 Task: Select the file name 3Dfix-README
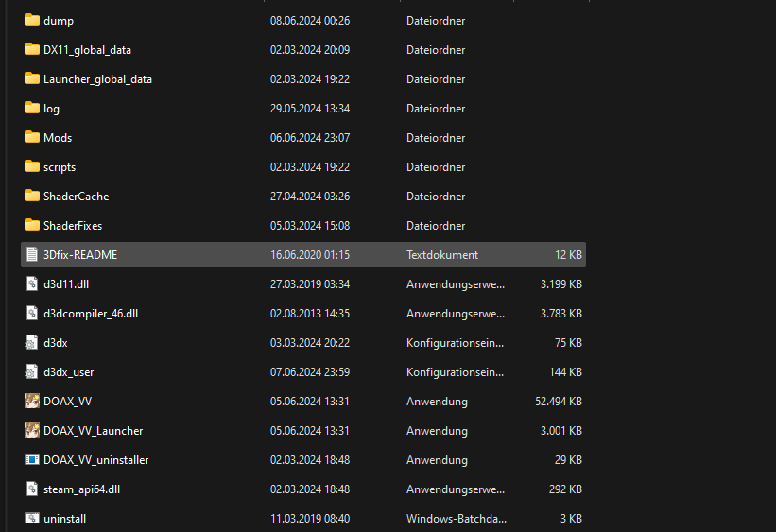[80, 255]
